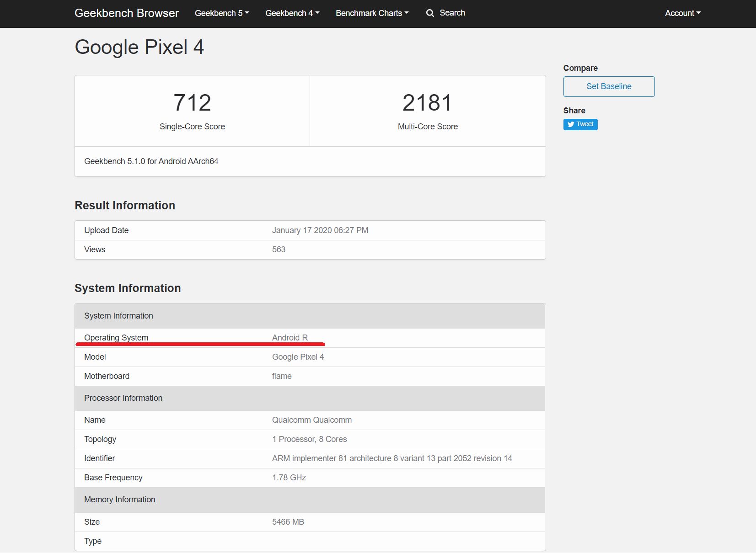Click the Google Pixel 4 page heading
The width and height of the screenshot is (756, 553).
[x=139, y=47]
